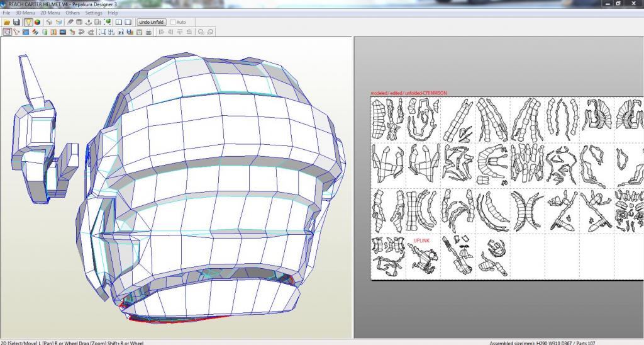The width and height of the screenshot is (644, 345).
Task: Click the green cylinder icon in 2D toolbar
Action: (45, 31)
